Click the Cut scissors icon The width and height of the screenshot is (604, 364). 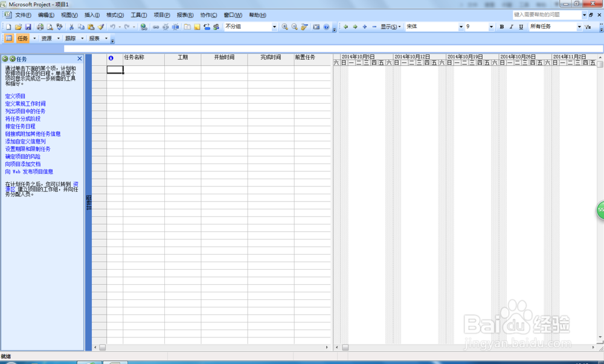(71, 27)
